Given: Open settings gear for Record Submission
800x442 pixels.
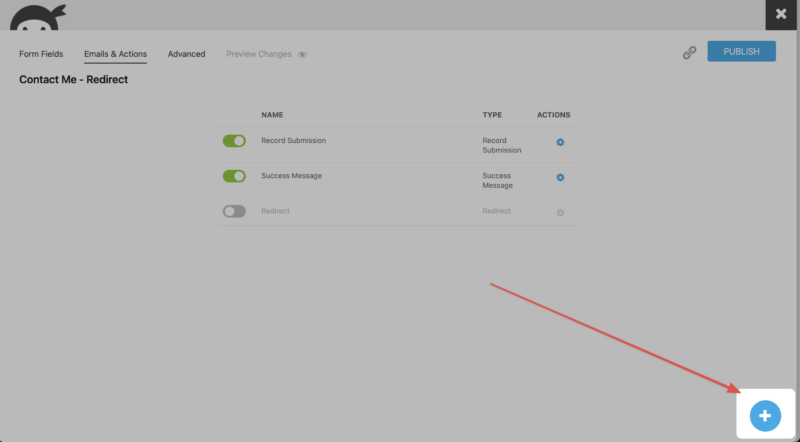Looking at the screenshot, I should click(560, 142).
